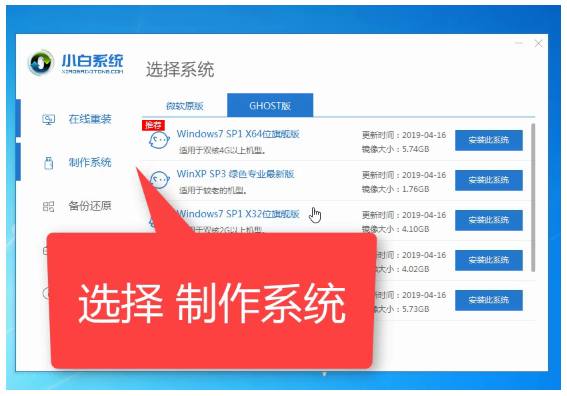The width and height of the screenshot is (567, 396).
Task: Click the 镜像大小：5.74GB text
Action: 396,149
